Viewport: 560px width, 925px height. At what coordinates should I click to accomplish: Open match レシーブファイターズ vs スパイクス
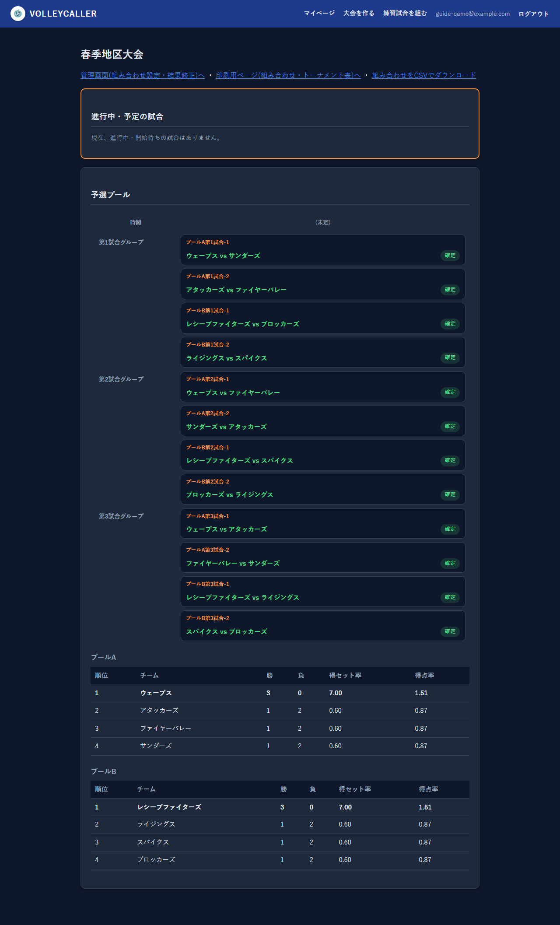[x=323, y=455]
